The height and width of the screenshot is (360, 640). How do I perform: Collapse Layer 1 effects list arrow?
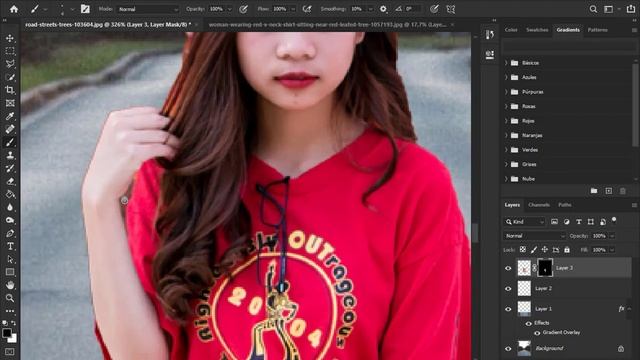click(x=630, y=309)
